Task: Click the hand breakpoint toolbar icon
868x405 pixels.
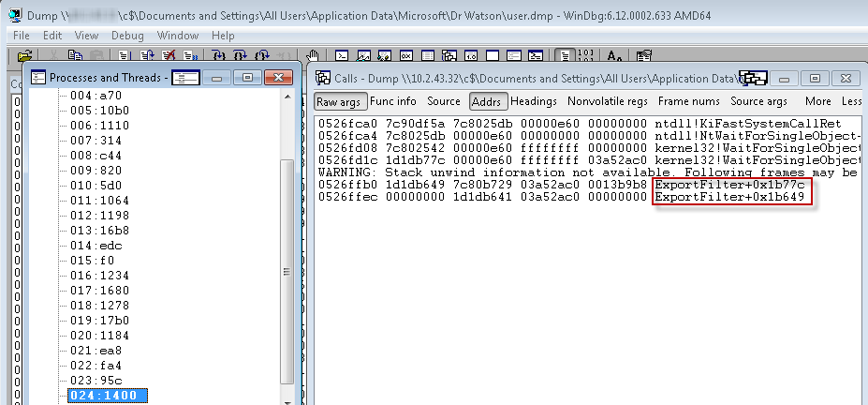Action: pyautogui.click(x=313, y=56)
